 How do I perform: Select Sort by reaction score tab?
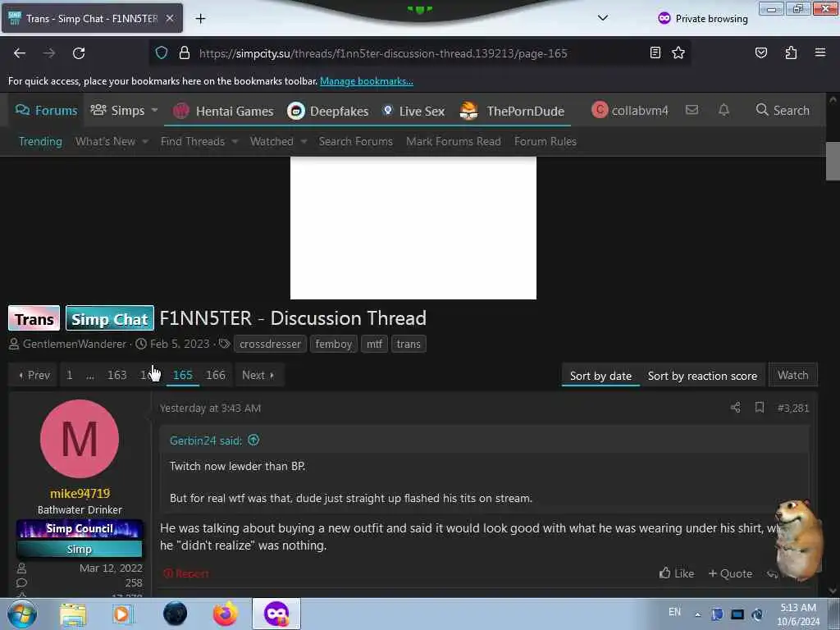click(702, 376)
